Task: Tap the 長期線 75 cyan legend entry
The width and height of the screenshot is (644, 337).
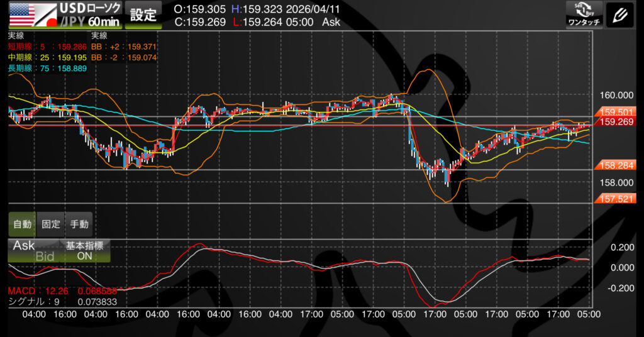Action: pyautogui.click(x=47, y=68)
